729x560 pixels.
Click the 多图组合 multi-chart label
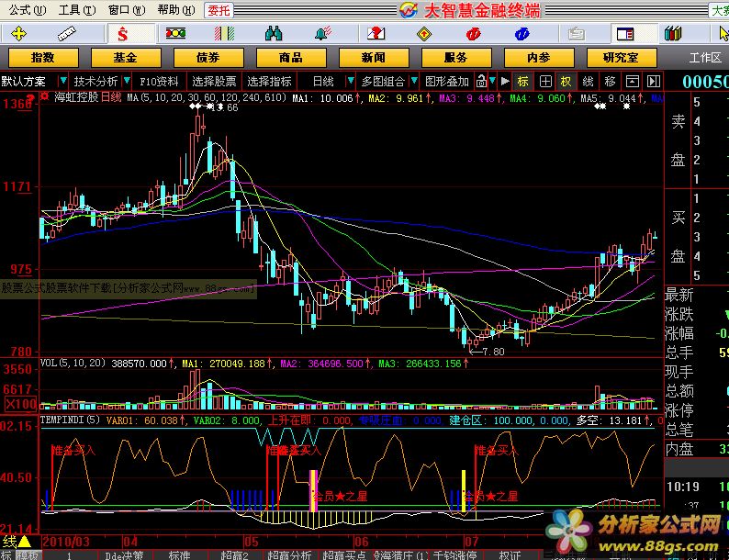(x=383, y=82)
